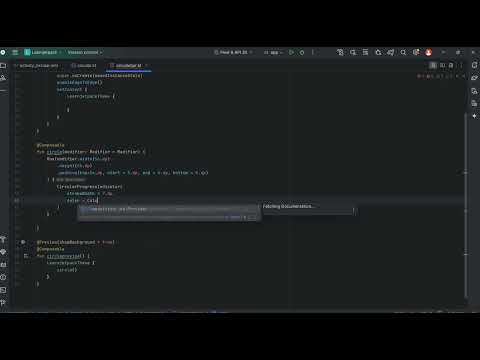Open editor tab options vertical dots
Viewport: 480px width, 360px height.
point(461,65)
